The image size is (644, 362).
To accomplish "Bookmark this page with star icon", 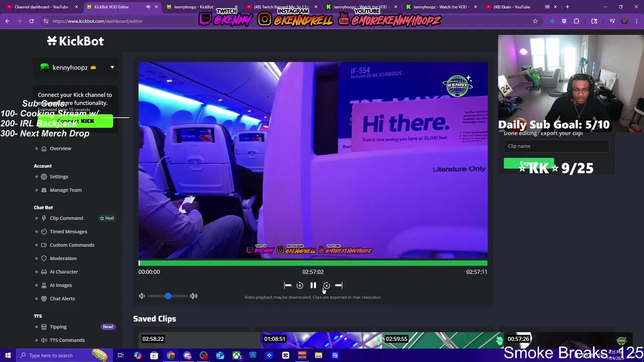I will tap(535, 21).
